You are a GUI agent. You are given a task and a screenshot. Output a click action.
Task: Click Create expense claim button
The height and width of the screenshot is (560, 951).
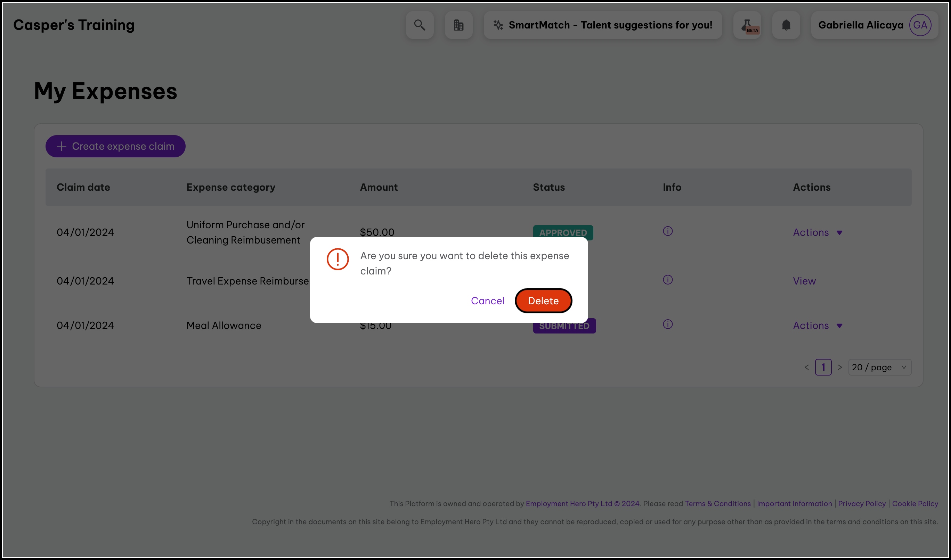(x=115, y=146)
